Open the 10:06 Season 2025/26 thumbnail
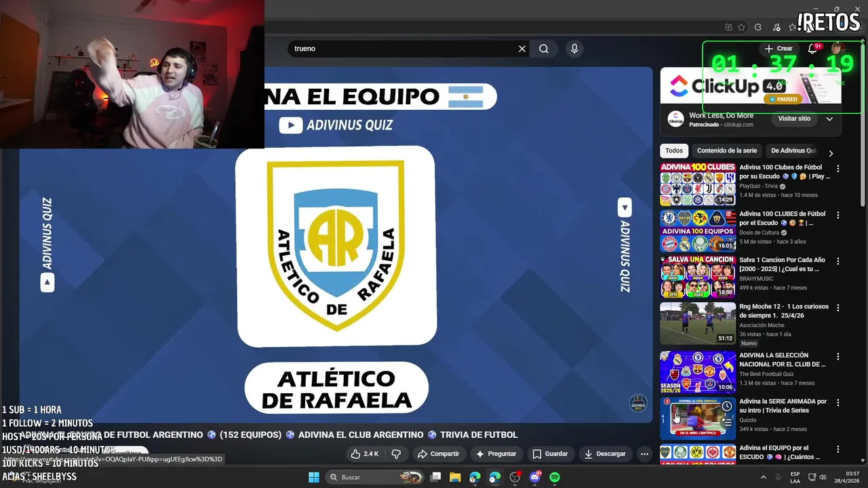Image resolution: width=868 pixels, height=488 pixels. pos(698,371)
